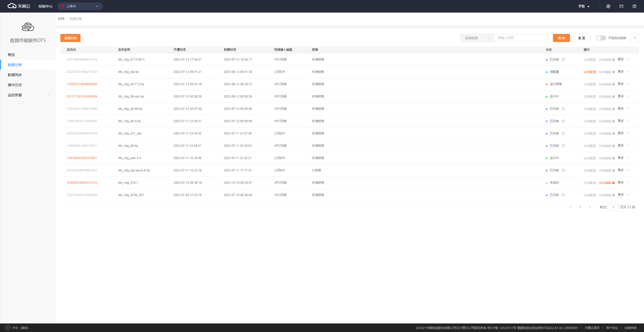This screenshot has height=332, width=644.
Task: Open the 上海36 region dropdown
Action: (x=80, y=6)
